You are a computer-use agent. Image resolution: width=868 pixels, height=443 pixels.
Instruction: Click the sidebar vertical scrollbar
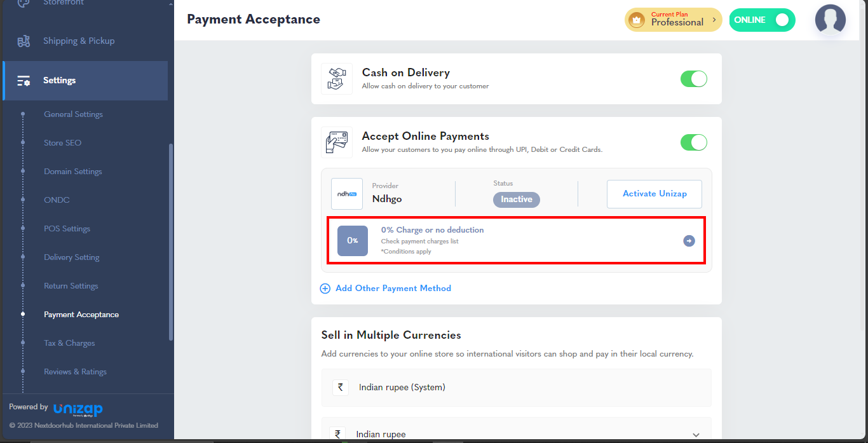170,242
